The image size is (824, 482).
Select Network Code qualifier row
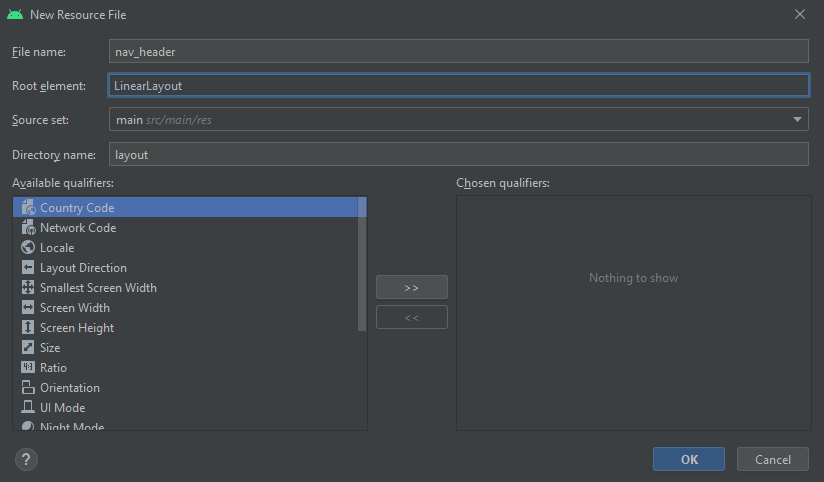click(185, 228)
